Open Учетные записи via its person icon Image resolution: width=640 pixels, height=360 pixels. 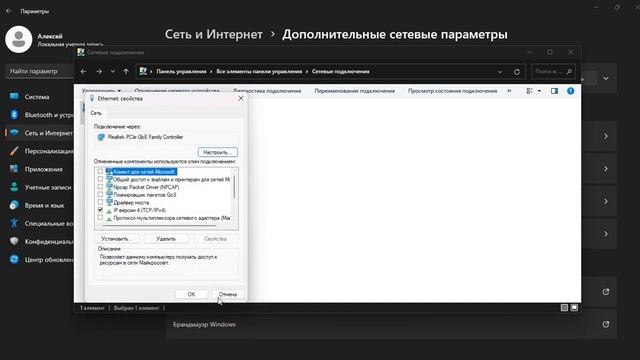point(14,187)
